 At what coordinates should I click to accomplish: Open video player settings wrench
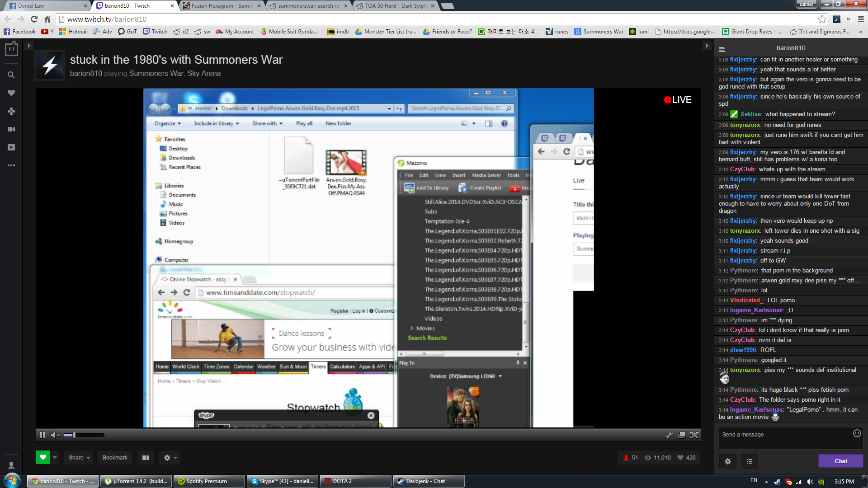pos(669,435)
